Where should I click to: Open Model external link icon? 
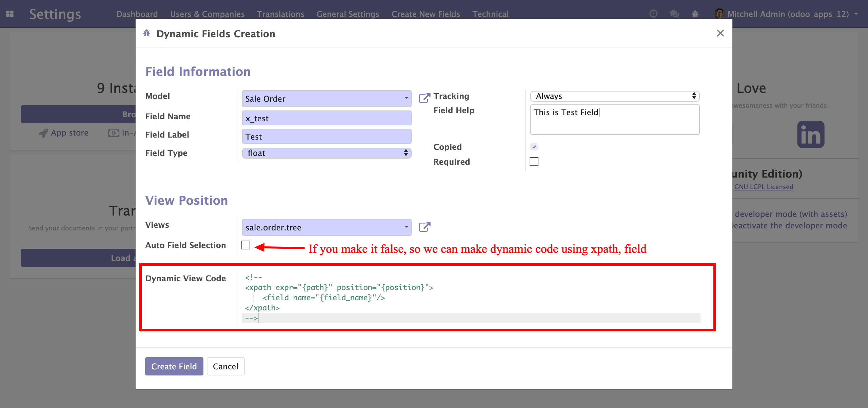click(x=424, y=98)
